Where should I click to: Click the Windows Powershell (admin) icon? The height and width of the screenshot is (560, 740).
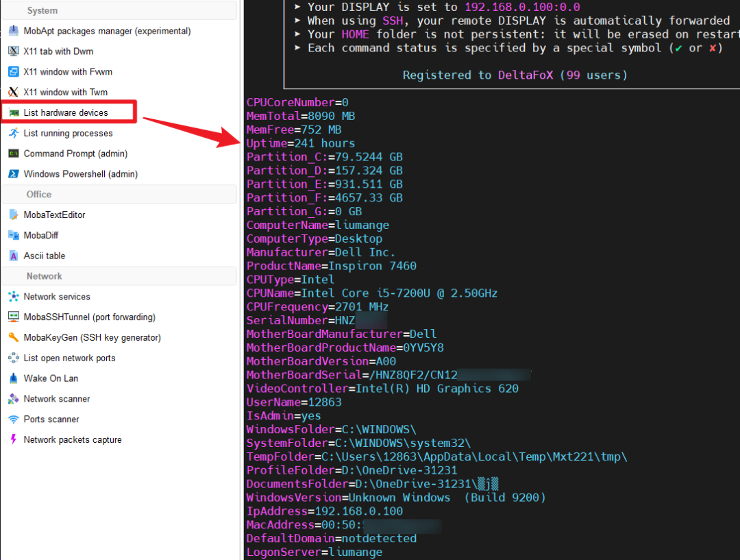14,174
